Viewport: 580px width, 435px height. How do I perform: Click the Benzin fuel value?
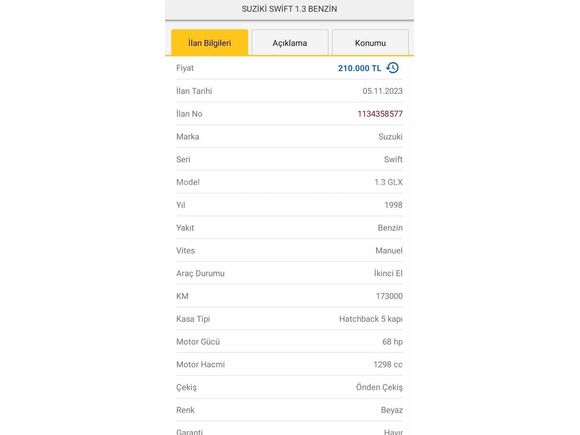tap(390, 228)
